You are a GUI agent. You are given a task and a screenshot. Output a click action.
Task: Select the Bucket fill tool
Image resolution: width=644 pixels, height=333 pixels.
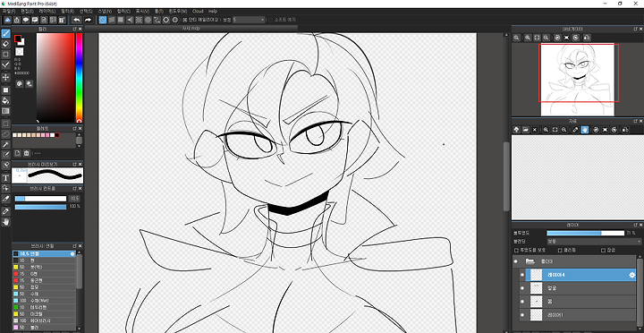click(5, 100)
